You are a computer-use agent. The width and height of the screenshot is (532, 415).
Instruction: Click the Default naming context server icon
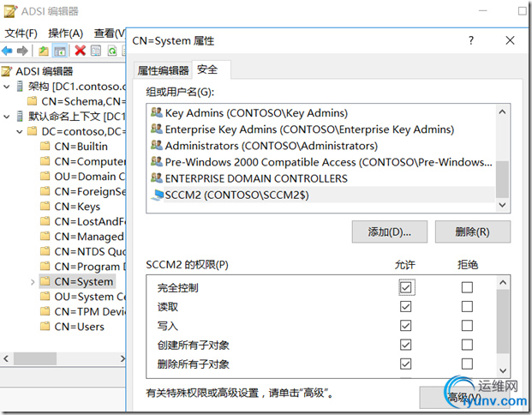[x=21, y=116]
